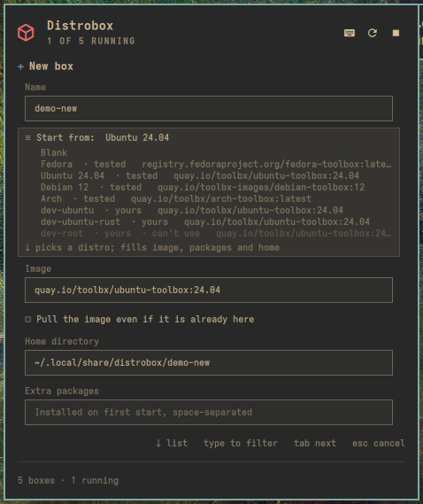This screenshot has width=423, height=504.
Task: Click the disabled dev-root entry
Action: coord(216,233)
